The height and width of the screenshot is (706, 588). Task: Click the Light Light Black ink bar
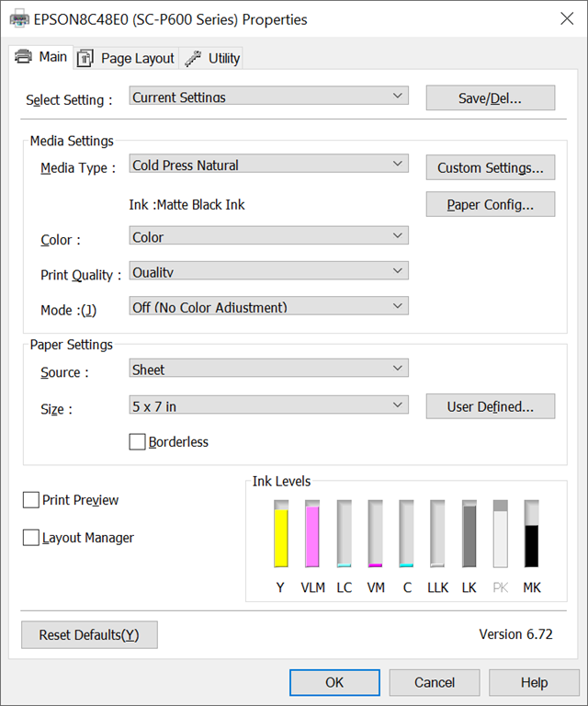point(437,533)
